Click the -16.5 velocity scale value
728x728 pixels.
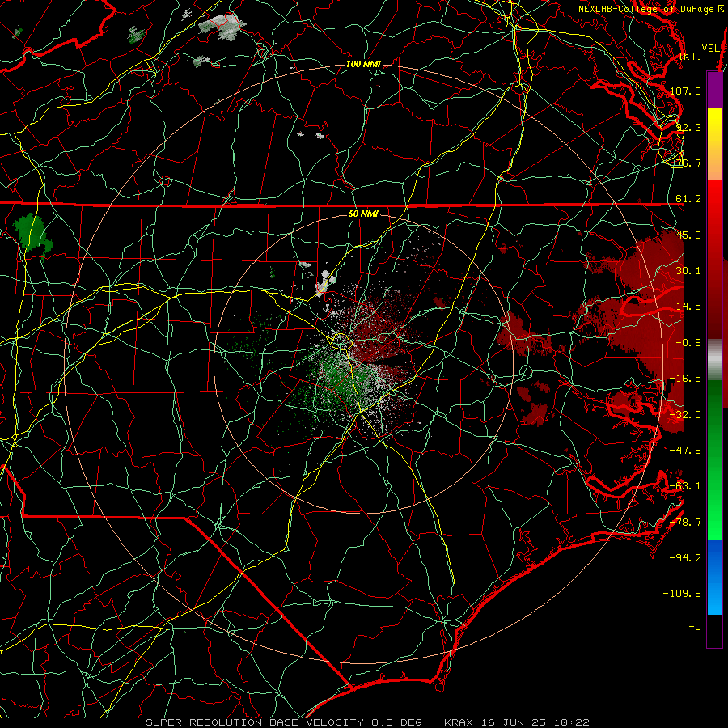point(685,379)
